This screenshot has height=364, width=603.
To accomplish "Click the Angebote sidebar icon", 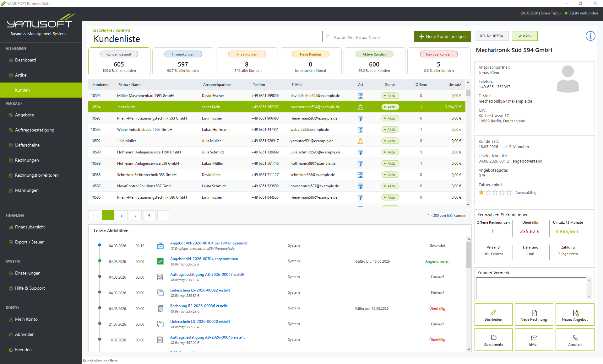I will pyautogui.click(x=11, y=115).
